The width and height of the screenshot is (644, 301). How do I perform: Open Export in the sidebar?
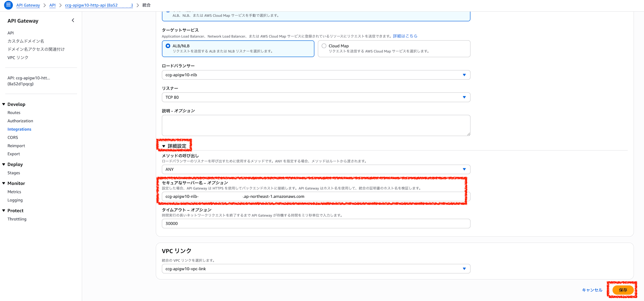14,154
